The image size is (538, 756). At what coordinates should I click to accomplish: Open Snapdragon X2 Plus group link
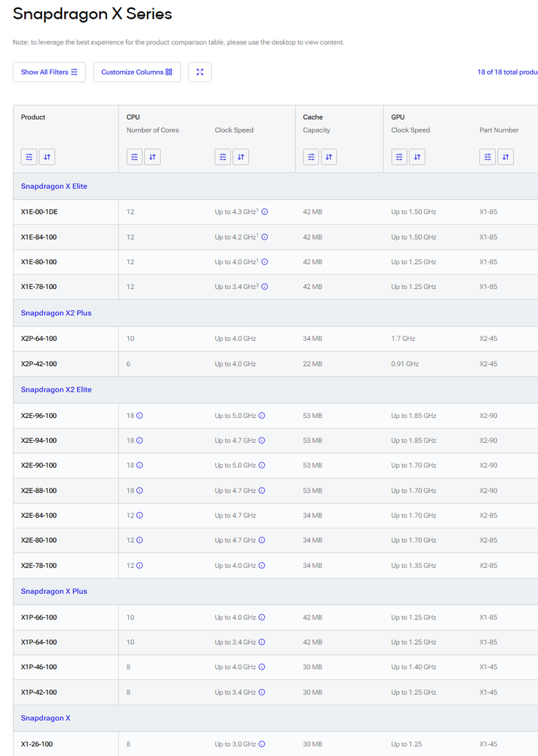coord(56,313)
